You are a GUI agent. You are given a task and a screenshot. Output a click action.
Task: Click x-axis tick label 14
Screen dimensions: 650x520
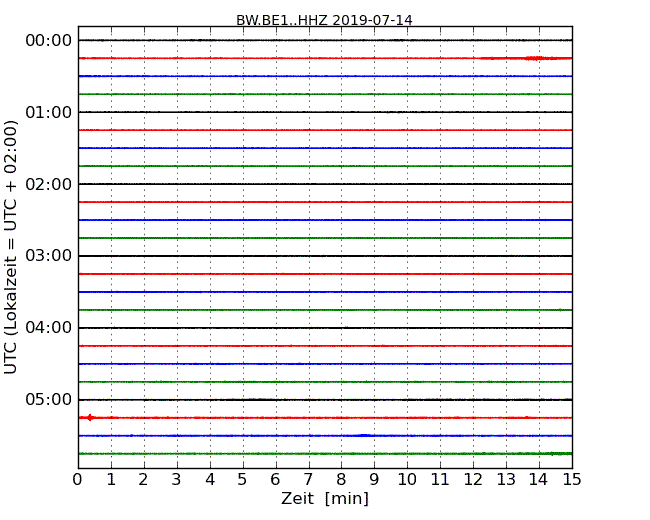point(539,480)
